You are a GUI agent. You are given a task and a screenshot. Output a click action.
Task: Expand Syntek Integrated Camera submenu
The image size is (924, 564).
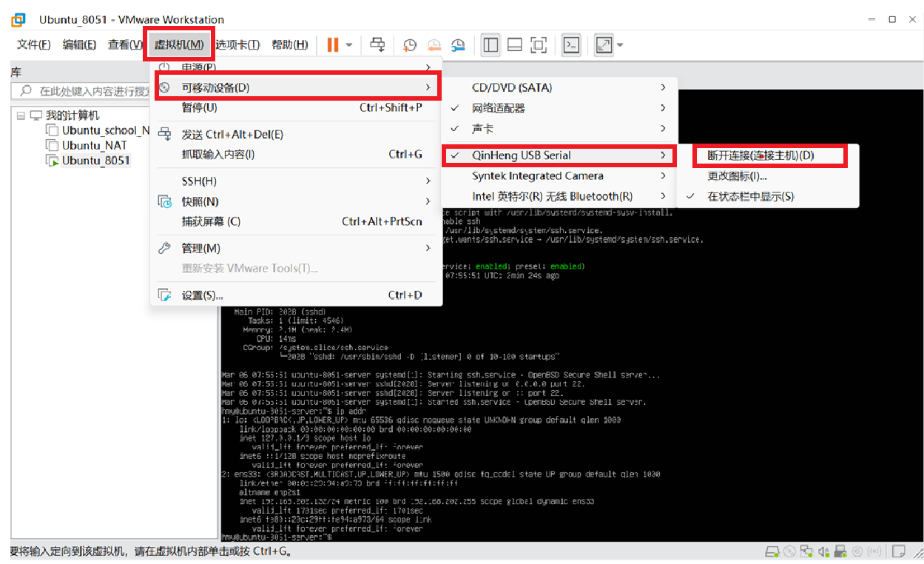point(559,176)
